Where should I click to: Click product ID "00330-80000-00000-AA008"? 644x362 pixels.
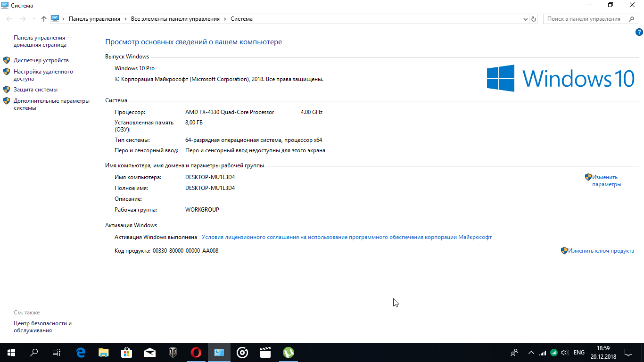pyautogui.click(x=185, y=251)
